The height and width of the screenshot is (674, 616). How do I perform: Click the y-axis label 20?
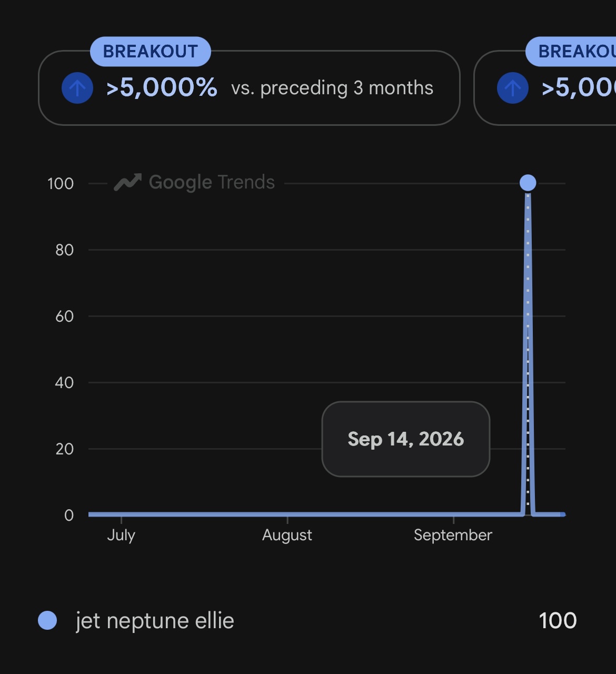click(64, 449)
